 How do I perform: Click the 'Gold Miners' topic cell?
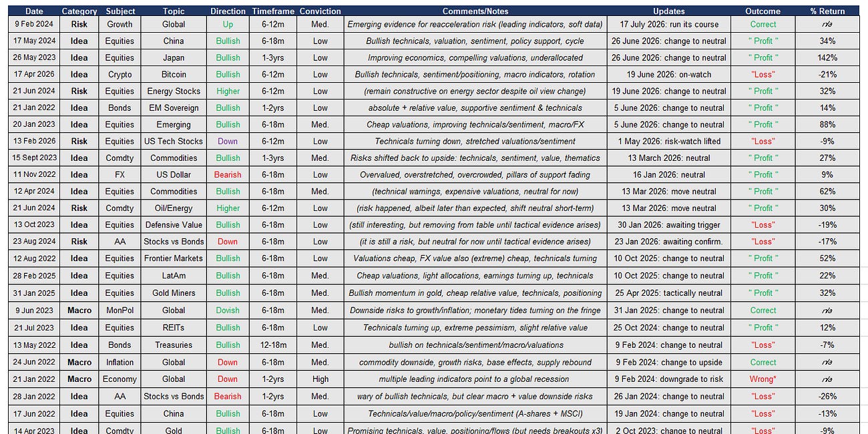(x=174, y=292)
